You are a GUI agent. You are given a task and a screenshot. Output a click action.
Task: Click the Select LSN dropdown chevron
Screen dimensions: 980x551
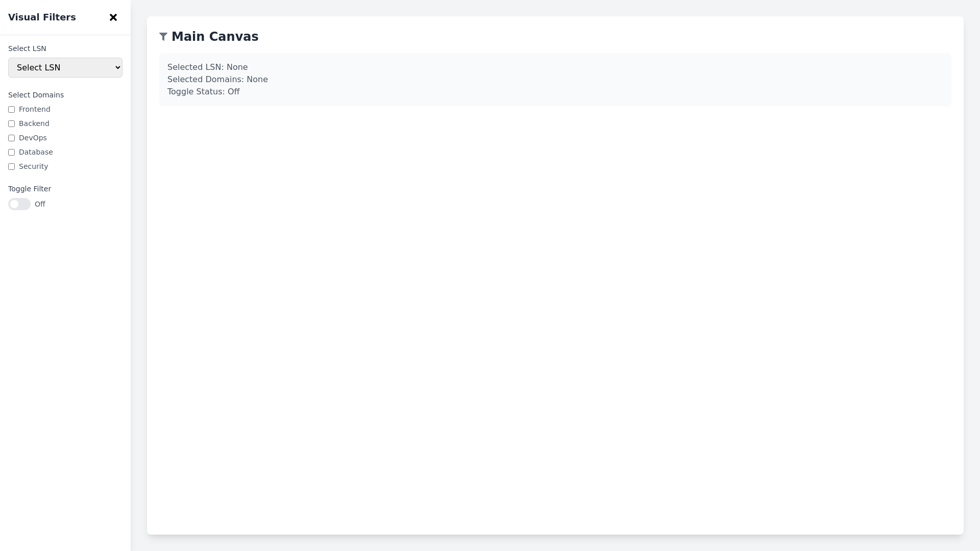(x=116, y=67)
